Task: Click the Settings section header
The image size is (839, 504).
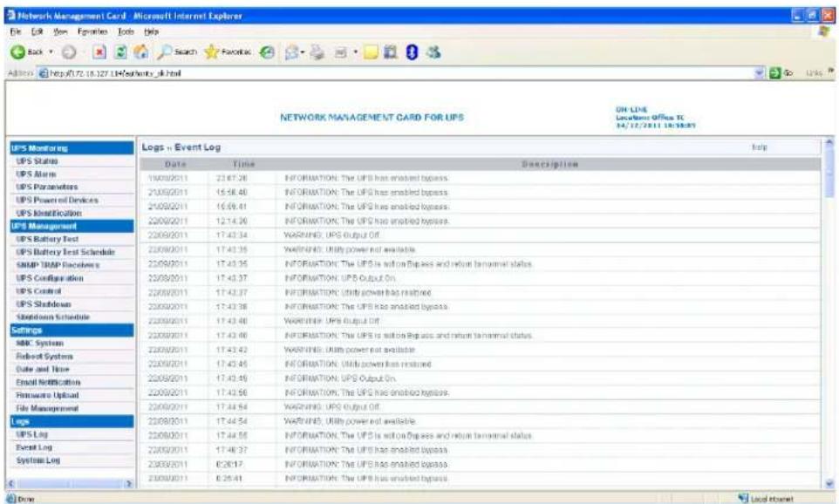Action: (72, 330)
